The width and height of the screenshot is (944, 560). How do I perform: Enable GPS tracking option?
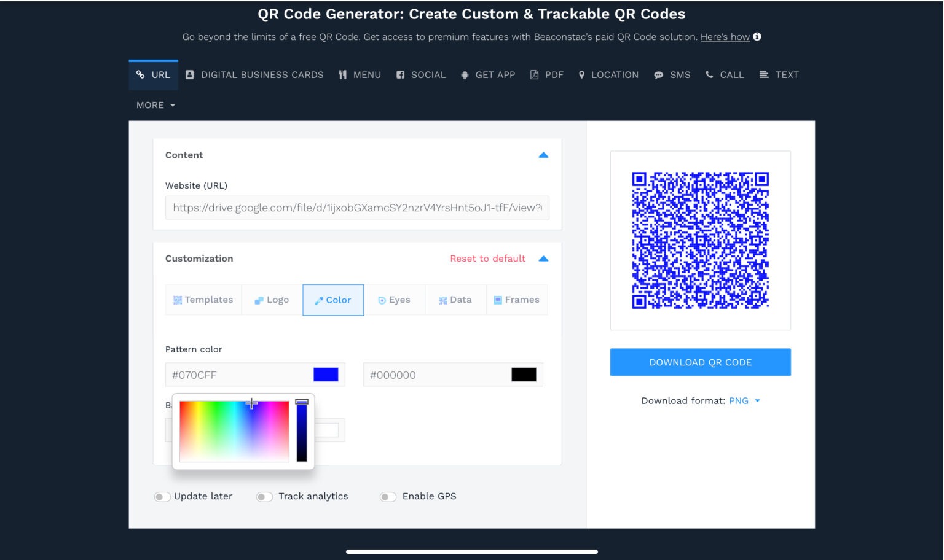pyautogui.click(x=388, y=496)
